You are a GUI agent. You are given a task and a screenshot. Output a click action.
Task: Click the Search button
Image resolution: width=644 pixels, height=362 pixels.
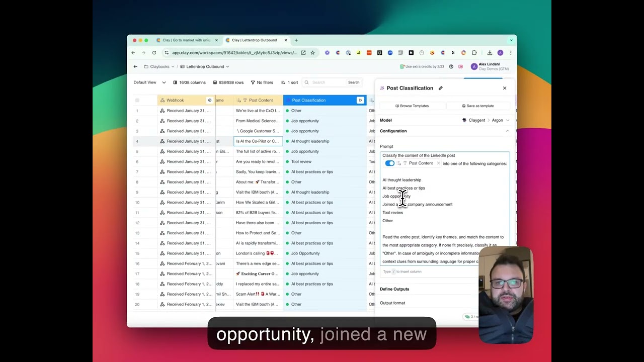[x=354, y=82]
